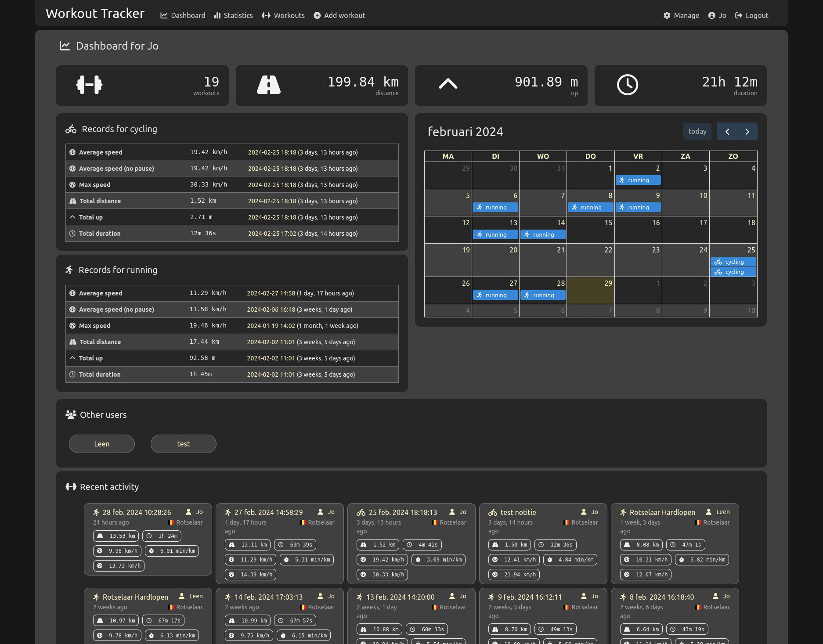
Task: Open the Manage menu
Action: [x=681, y=15]
